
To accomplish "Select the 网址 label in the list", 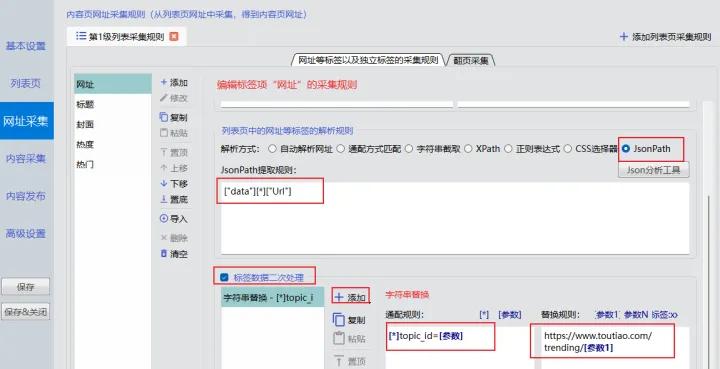I will pyautogui.click(x=113, y=84).
